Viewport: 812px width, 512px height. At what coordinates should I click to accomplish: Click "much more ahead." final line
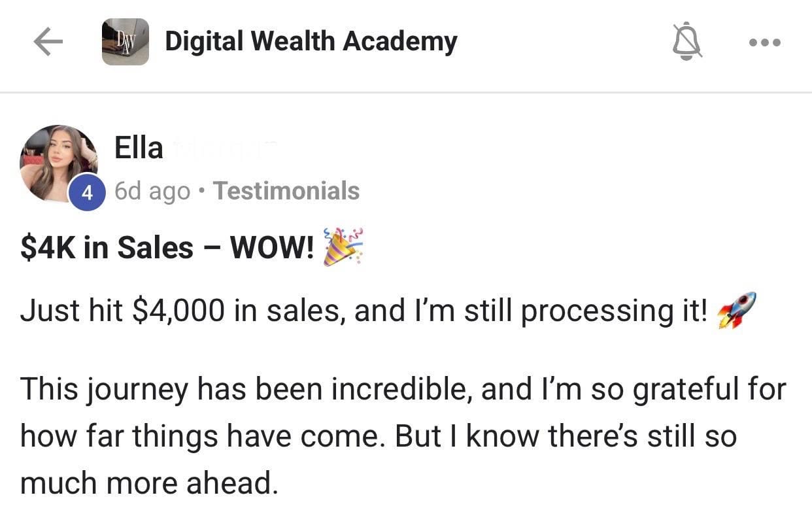(149, 483)
